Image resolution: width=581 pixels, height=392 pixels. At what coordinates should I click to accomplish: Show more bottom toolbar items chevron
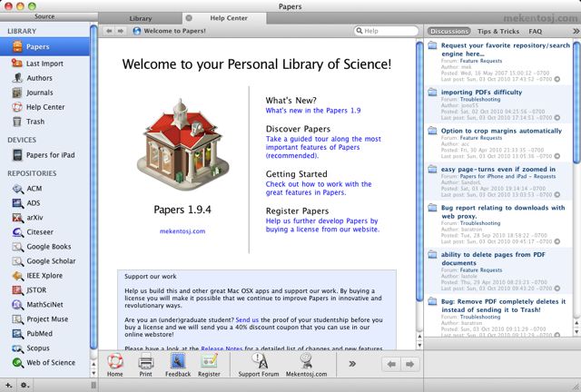click(352, 364)
